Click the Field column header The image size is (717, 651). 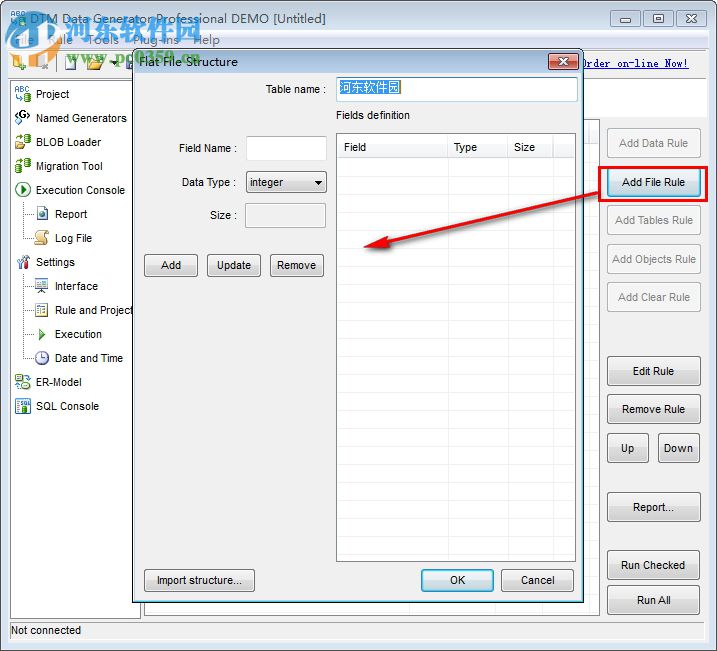tap(392, 147)
